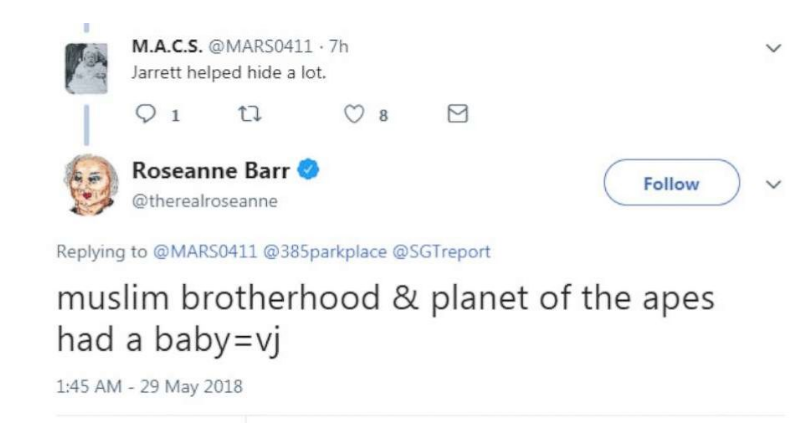Open the M.A.C.S. tweet options chevron
Viewport: 810px width, 437px height.
771,47
